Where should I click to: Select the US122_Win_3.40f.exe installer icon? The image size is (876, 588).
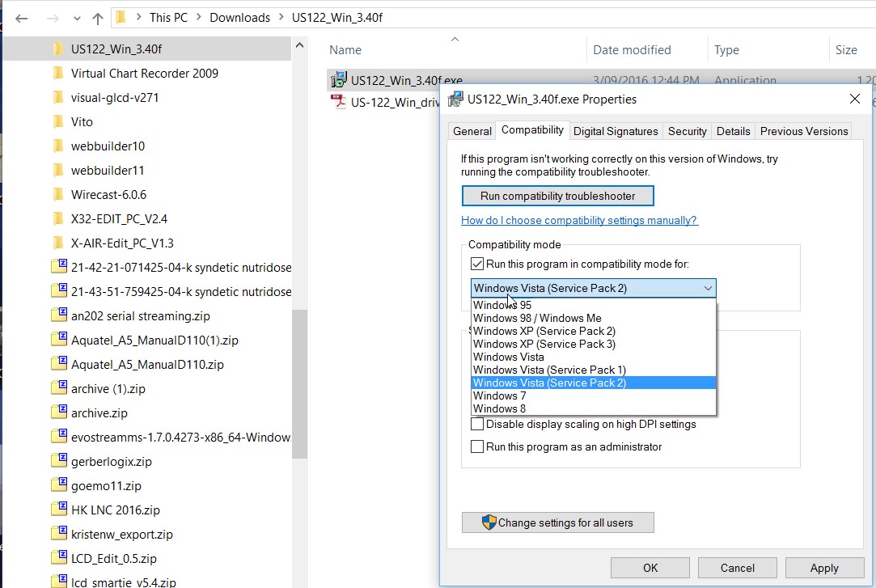[339, 79]
